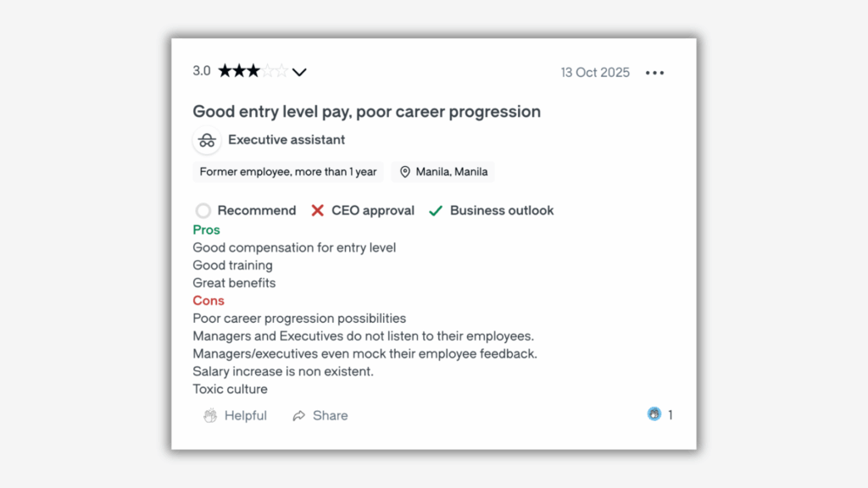Viewport: 868px width, 488px height.
Task: Click the location pin icon before Manila
Action: coord(404,171)
